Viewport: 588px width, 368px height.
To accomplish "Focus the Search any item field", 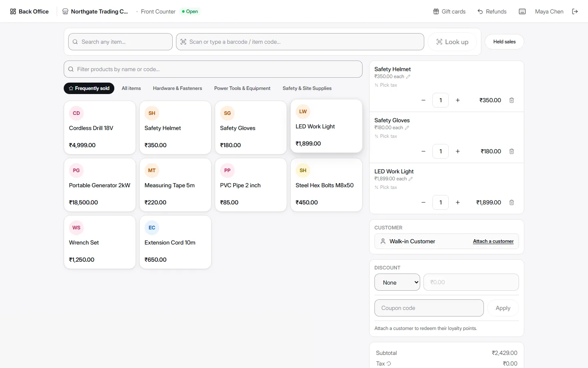I will tap(120, 42).
